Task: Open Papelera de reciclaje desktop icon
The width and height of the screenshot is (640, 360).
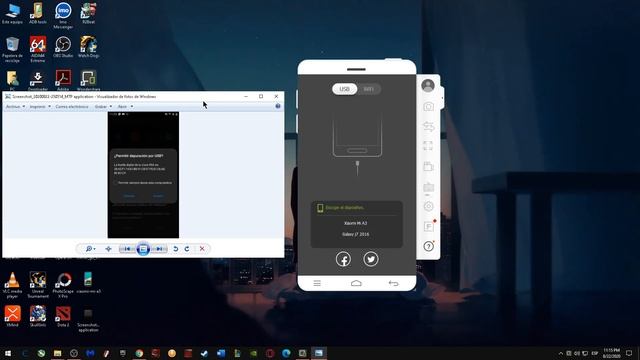Action: tap(12, 49)
